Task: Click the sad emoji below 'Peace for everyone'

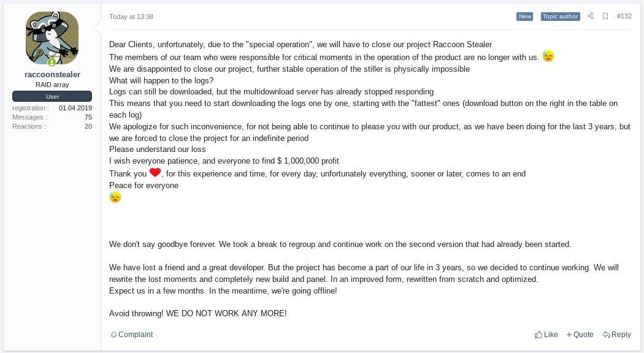Action: (x=115, y=197)
